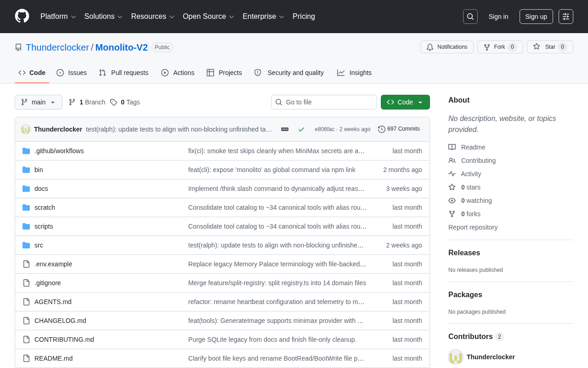Open the 697 Commits history link

[399, 129]
